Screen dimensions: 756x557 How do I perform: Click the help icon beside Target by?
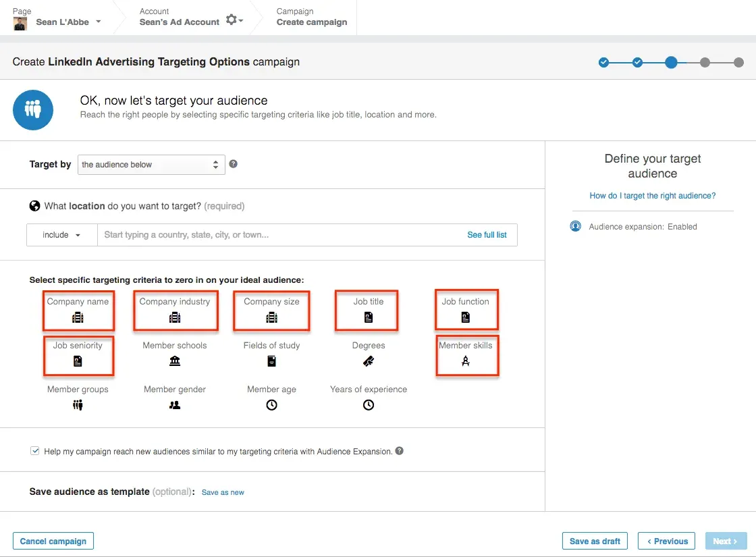click(233, 164)
